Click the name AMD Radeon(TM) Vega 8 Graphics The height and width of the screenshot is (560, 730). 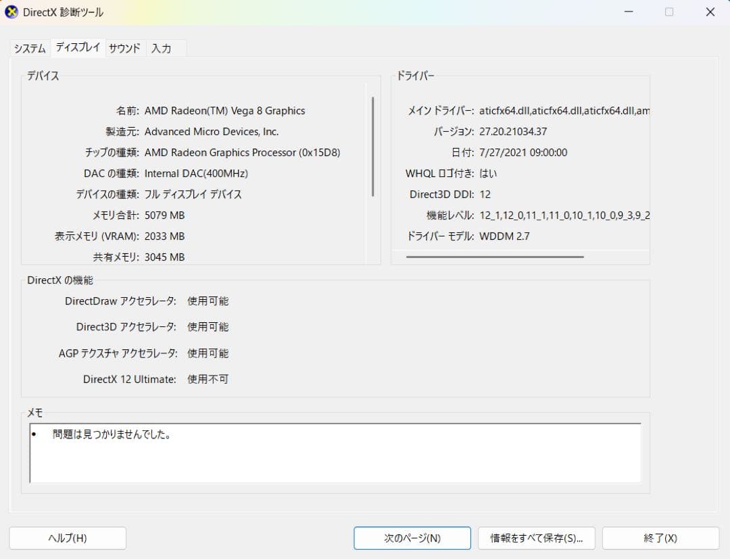point(224,110)
